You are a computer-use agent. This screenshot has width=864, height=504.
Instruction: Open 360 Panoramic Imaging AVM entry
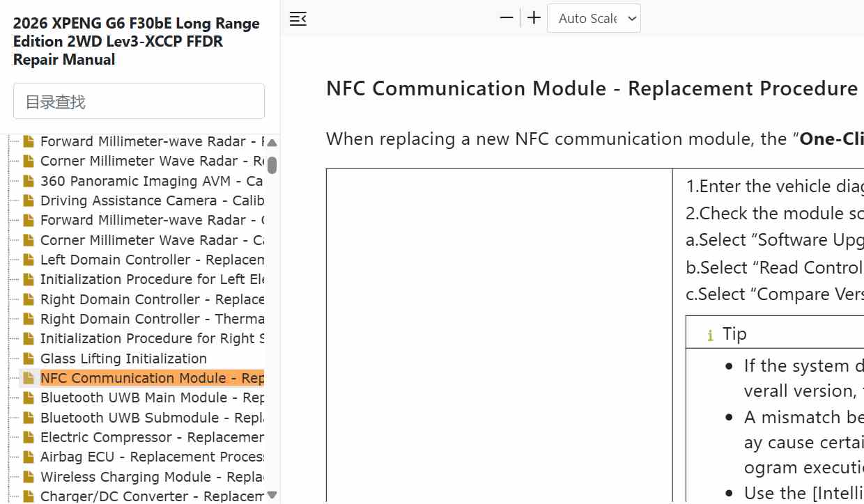pos(152,181)
